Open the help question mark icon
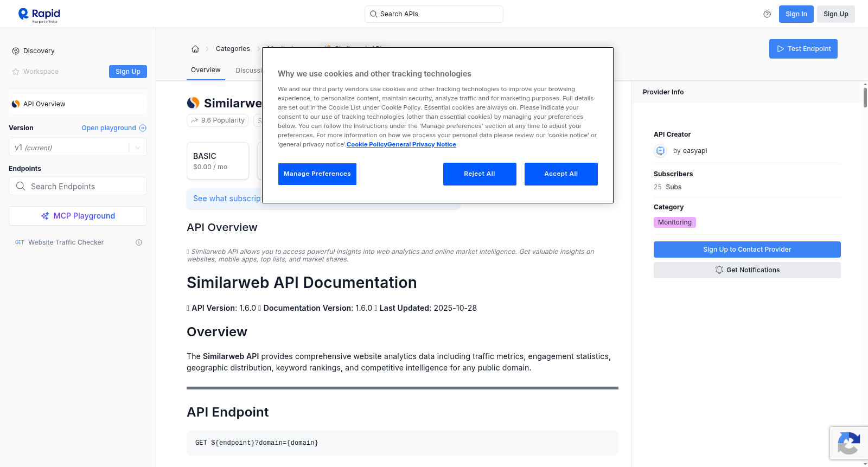 pyautogui.click(x=767, y=14)
